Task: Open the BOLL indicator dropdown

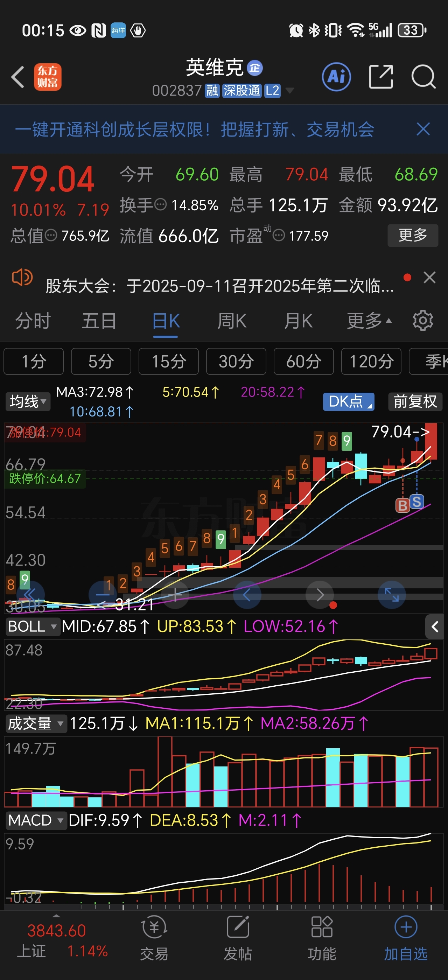Action: [x=33, y=626]
